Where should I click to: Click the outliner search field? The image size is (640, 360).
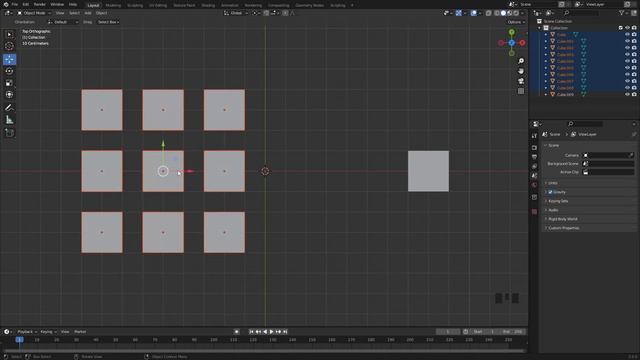coord(581,13)
